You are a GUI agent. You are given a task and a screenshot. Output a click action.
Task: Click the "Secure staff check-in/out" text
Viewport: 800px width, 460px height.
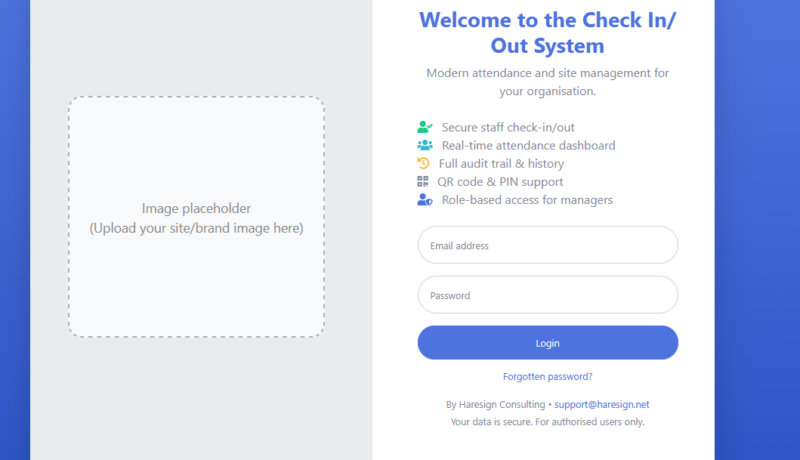pos(508,127)
